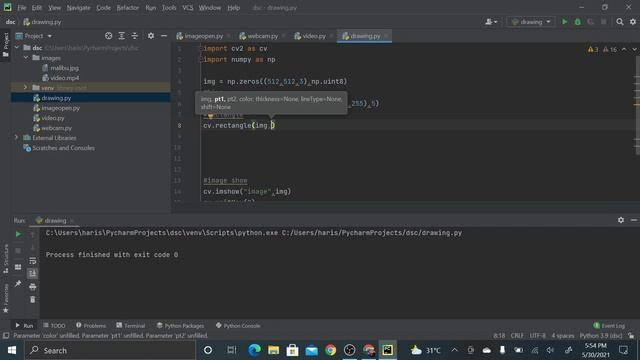
Task: Collapse the images folder
Action: 26,58
